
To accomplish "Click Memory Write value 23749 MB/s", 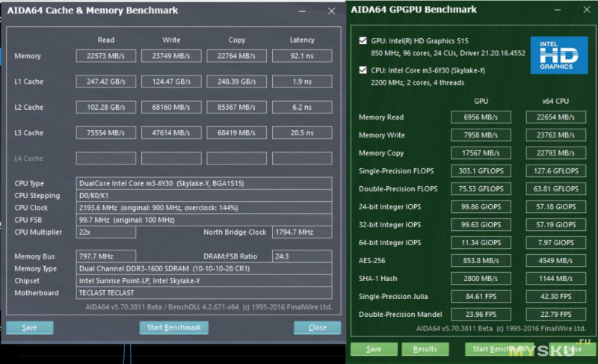I will click(171, 55).
